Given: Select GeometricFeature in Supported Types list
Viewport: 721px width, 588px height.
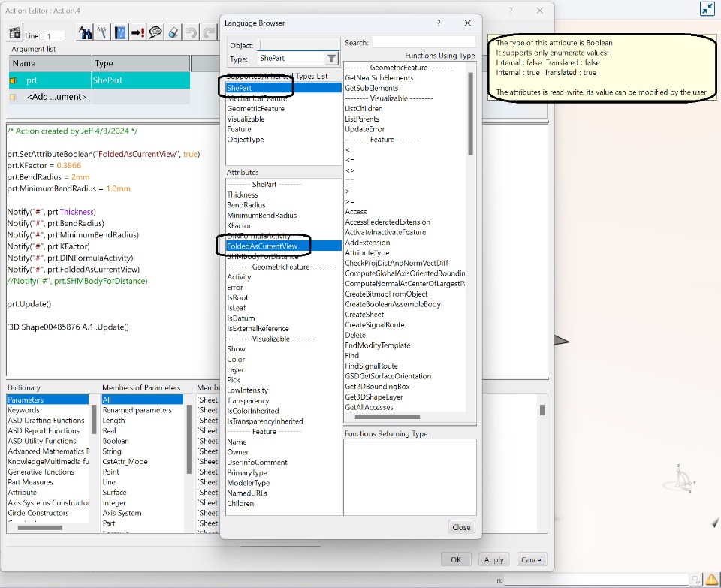Looking at the screenshot, I should pos(255,108).
